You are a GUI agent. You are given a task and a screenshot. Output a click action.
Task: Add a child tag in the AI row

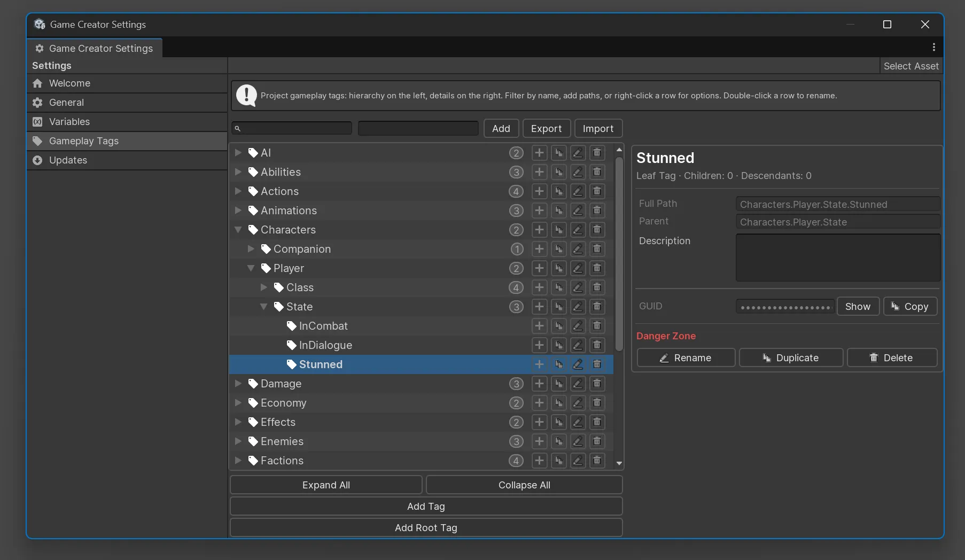pos(539,153)
